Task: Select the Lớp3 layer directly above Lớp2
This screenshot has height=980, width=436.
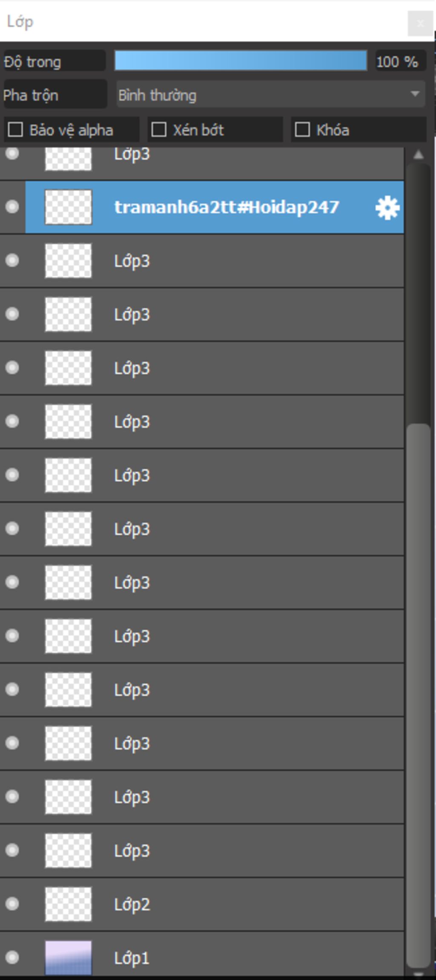Action: [x=202, y=851]
